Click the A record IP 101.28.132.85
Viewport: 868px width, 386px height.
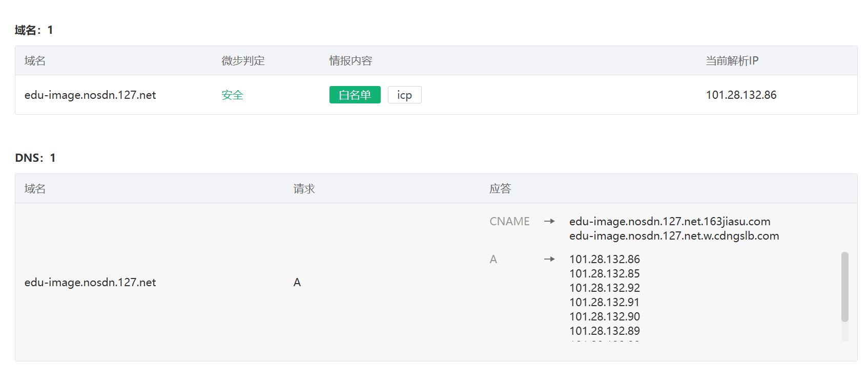605,273
